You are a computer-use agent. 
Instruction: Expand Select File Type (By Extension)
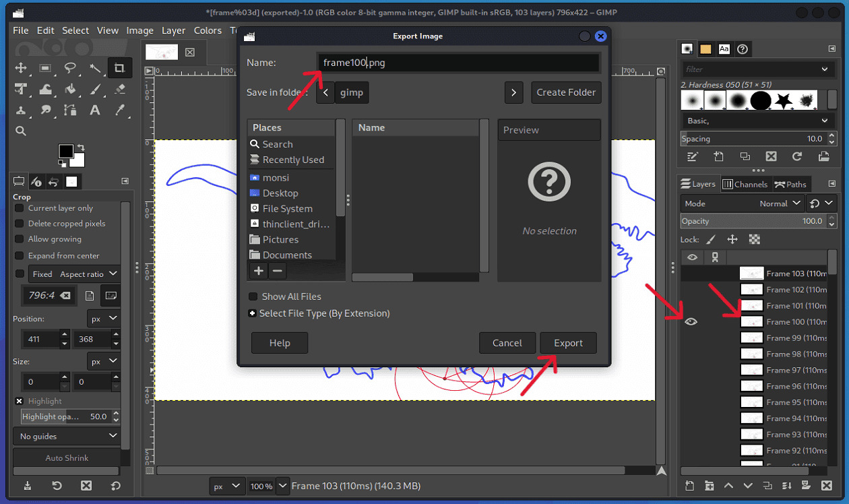click(x=253, y=313)
